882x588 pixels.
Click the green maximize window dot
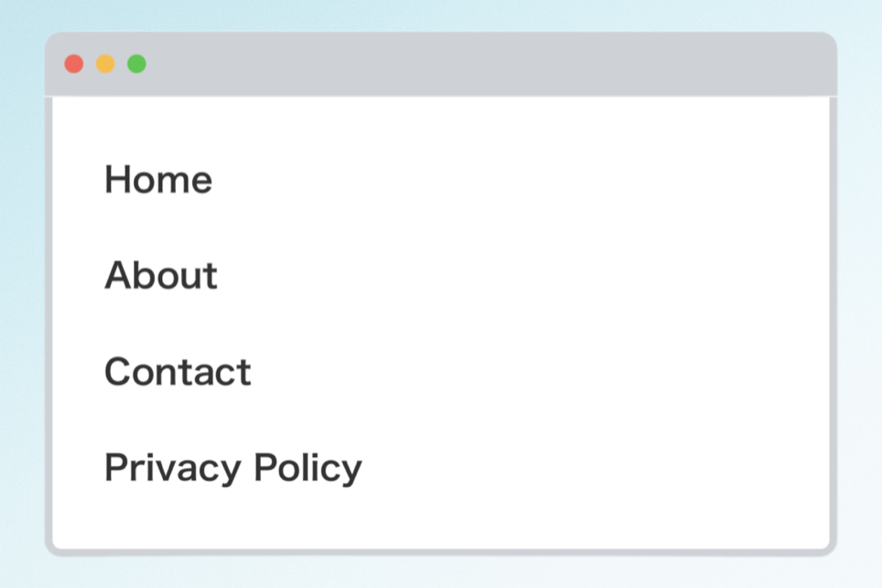(x=137, y=64)
